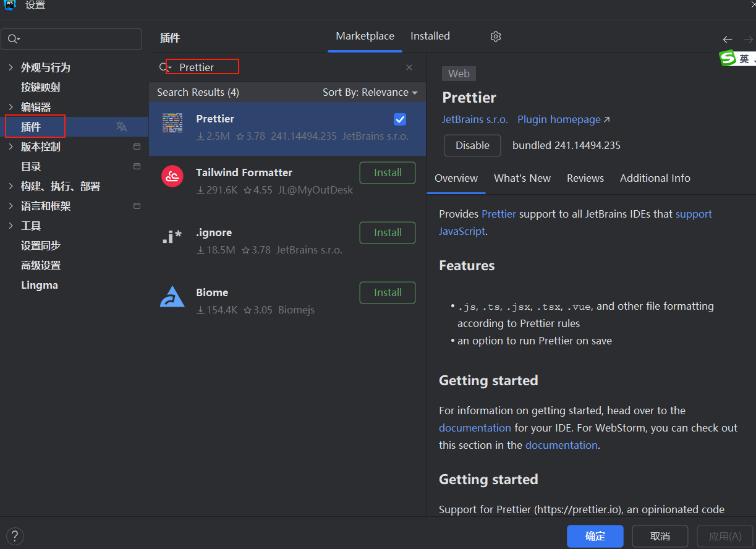This screenshot has height=549, width=756.
Task: Switch to the Installed tab
Action: [430, 36]
